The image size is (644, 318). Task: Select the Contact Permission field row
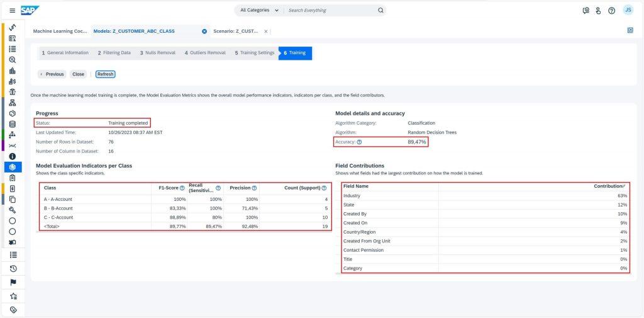486,250
